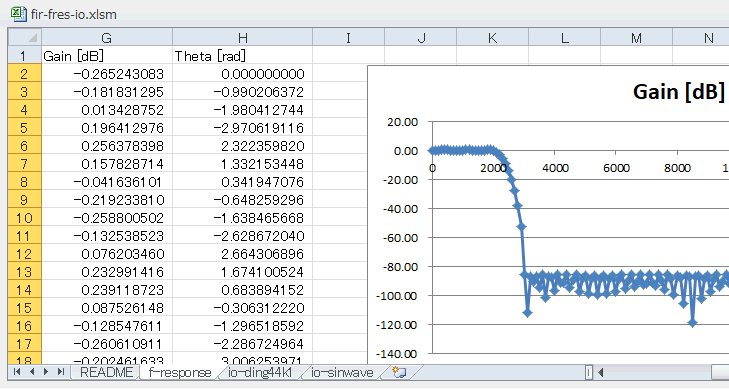Jump to first sheet tab arrow
729x389 pixels.
click(17, 372)
